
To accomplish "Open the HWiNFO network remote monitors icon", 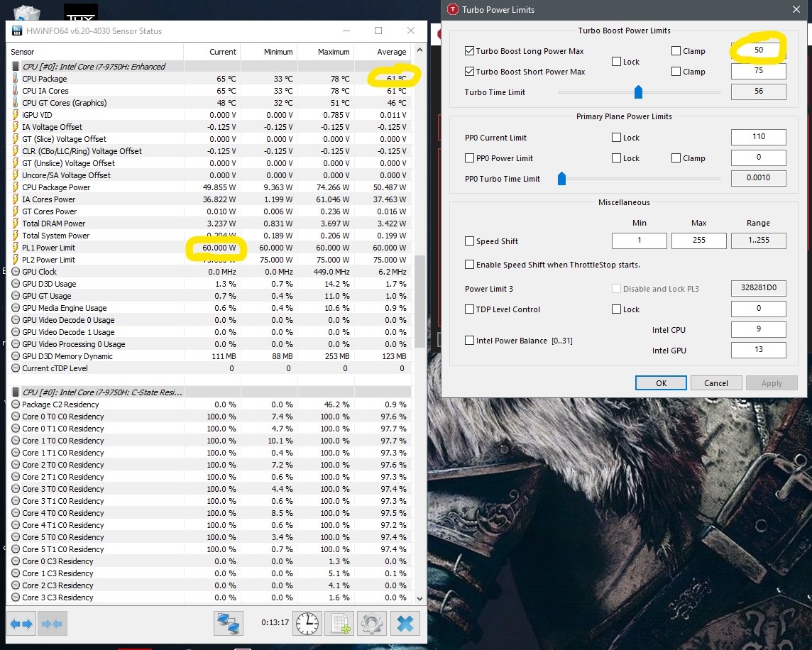I will point(229,623).
